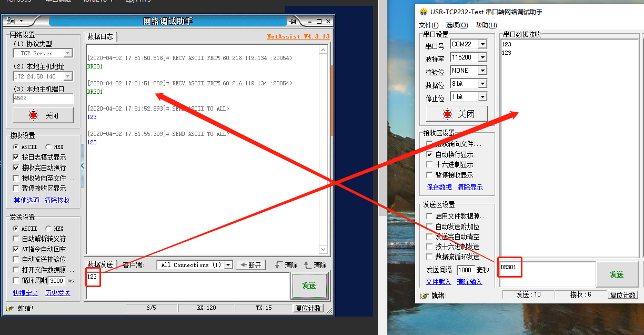Select the 数据日志 tab
Screen dimensions: 644x335
point(100,36)
